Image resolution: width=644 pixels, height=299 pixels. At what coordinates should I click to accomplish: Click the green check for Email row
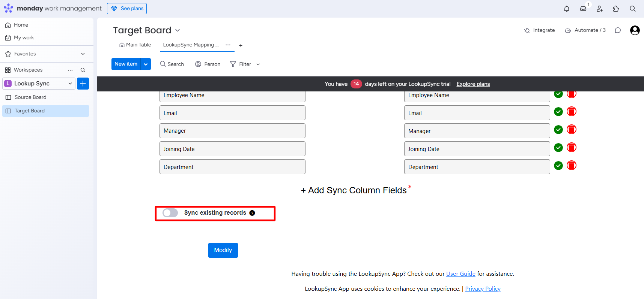558,112
